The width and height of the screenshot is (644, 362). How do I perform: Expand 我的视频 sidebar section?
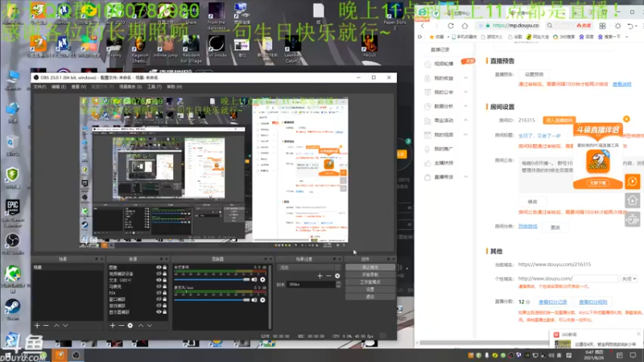(466, 134)
